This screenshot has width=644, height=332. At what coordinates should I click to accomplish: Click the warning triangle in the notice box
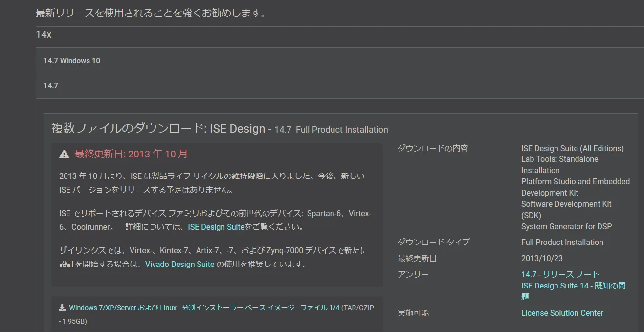(63, 154)
